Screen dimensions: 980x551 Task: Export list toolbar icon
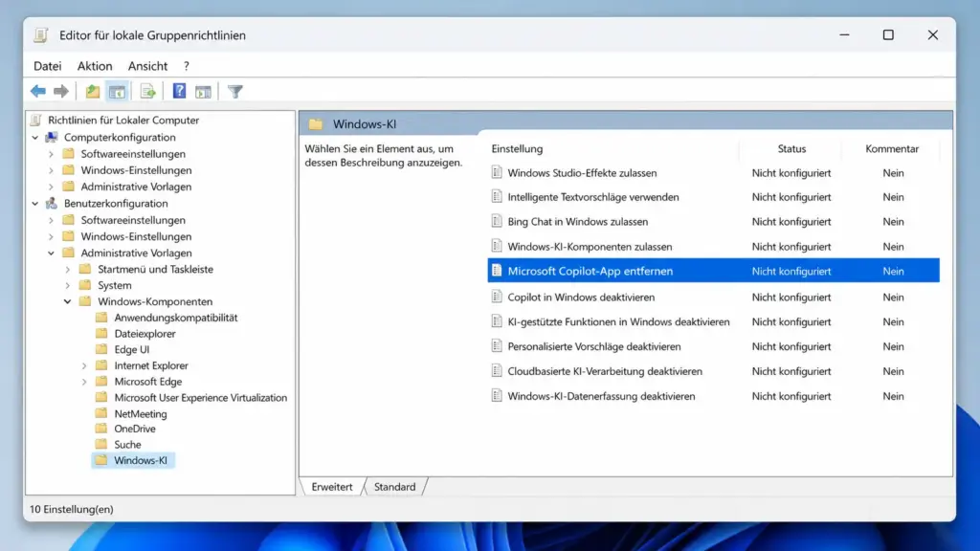[x=147, y=91]
